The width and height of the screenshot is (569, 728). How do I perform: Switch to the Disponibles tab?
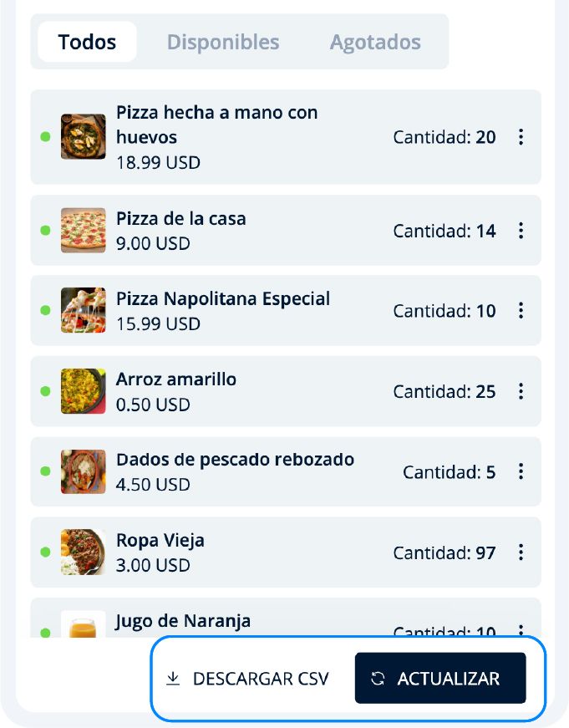(x=223, y=42)
